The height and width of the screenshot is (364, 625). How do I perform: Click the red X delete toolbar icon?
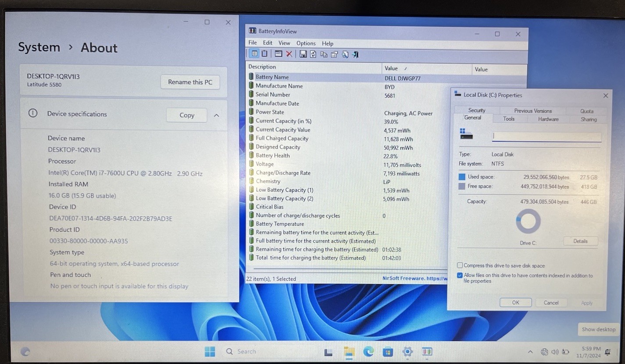pyautogui.click(x=289, y=54)
